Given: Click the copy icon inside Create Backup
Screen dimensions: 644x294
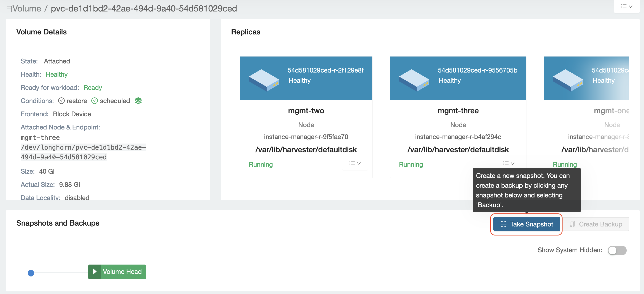Looking at the screenshot, I should (572, 224).
